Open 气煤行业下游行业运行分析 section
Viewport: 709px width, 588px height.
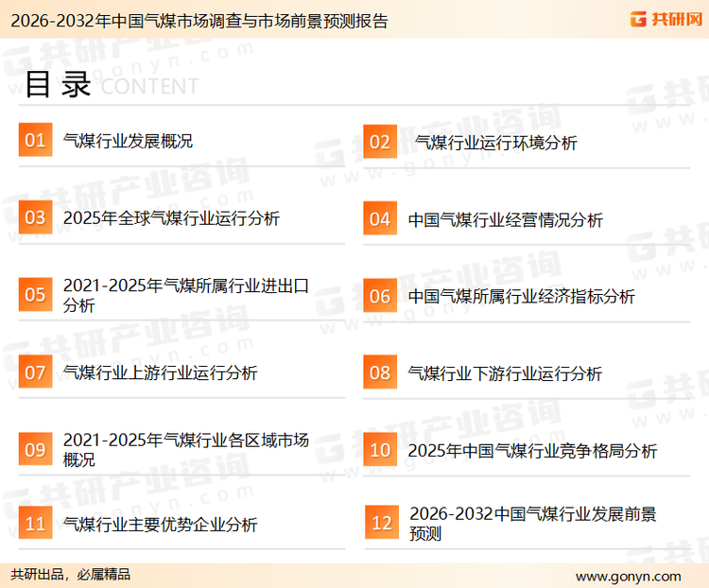pos(505,373)
